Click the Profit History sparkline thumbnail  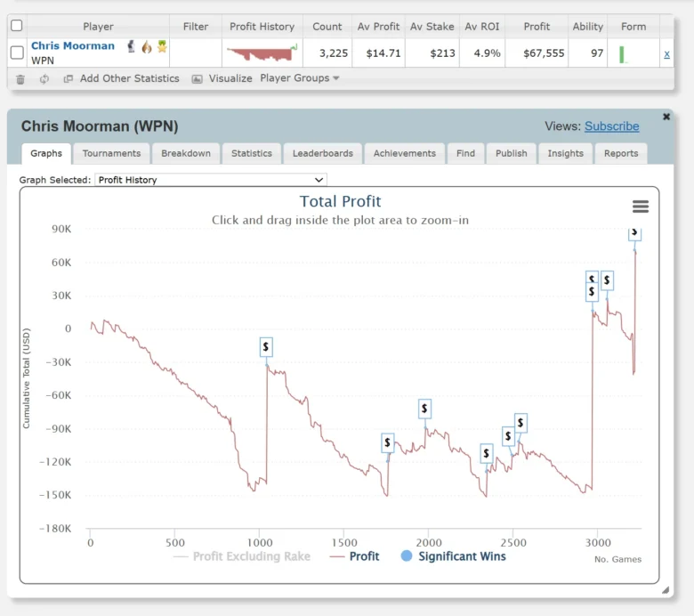coord(262,53)
